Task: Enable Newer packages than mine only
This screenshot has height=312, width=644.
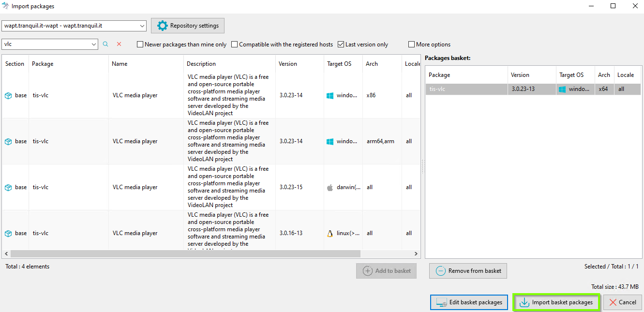Action: click(140, 45)
